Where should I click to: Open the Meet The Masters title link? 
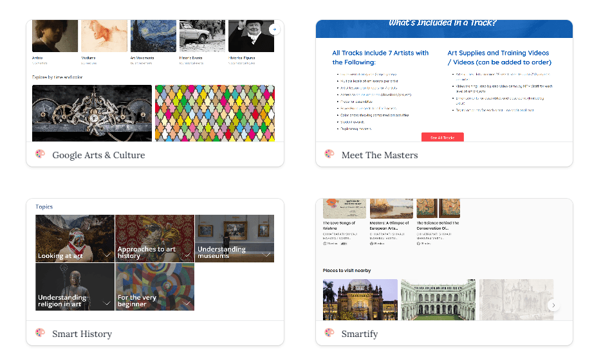point(380,155)
